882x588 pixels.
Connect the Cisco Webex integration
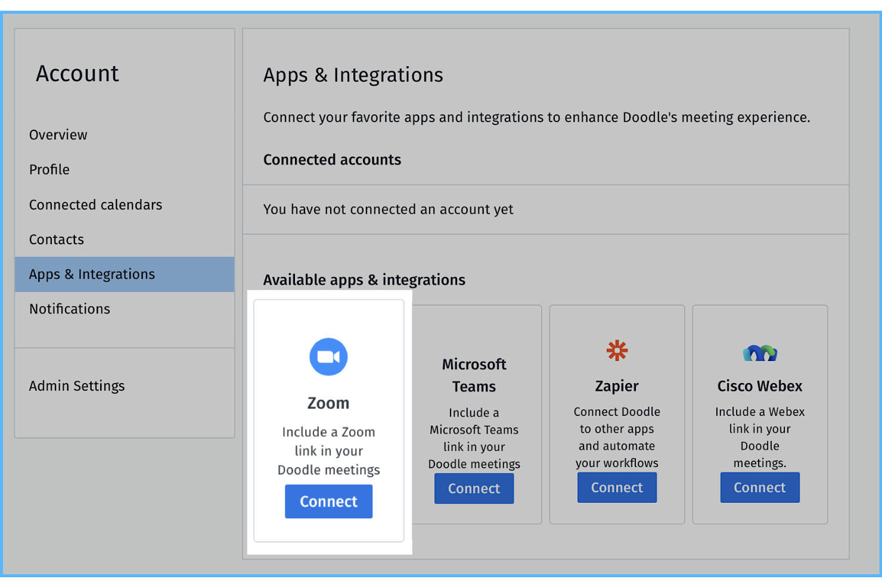760,487
